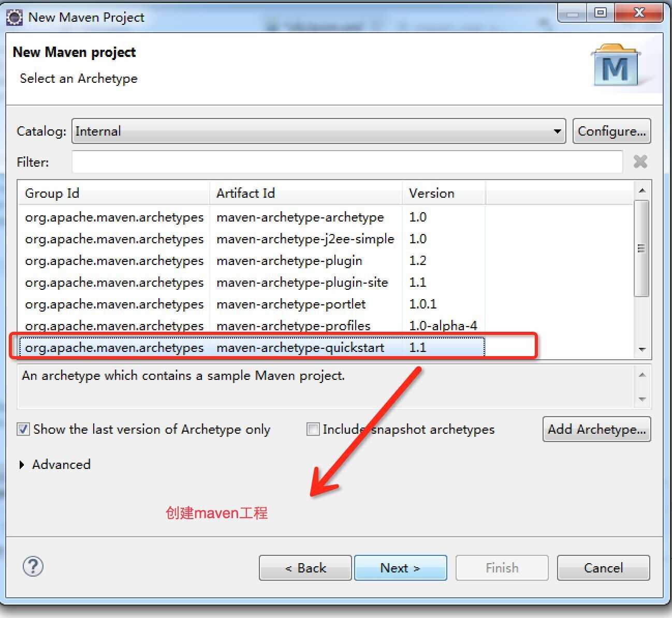Sort by the Group Id column header
672x618 pixels.
coord(114,193)
